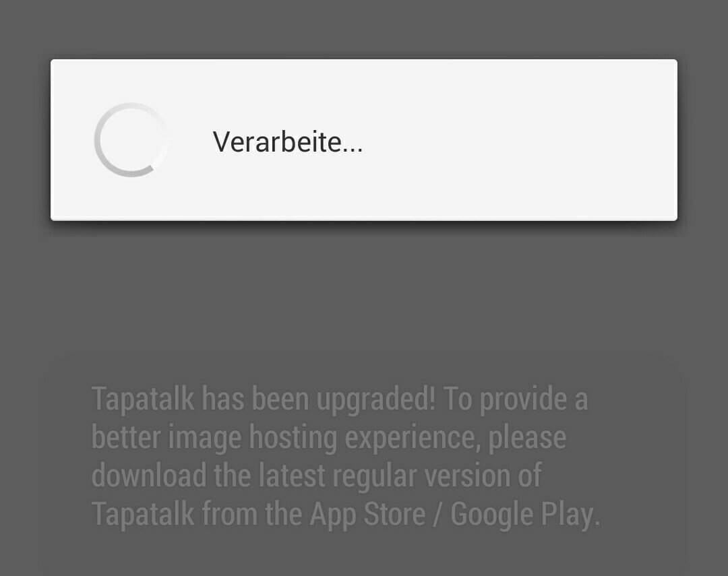The image size is (728, 576).
Task: Tap 'Google Play' text in the message
Action: [x=525, y=514]
